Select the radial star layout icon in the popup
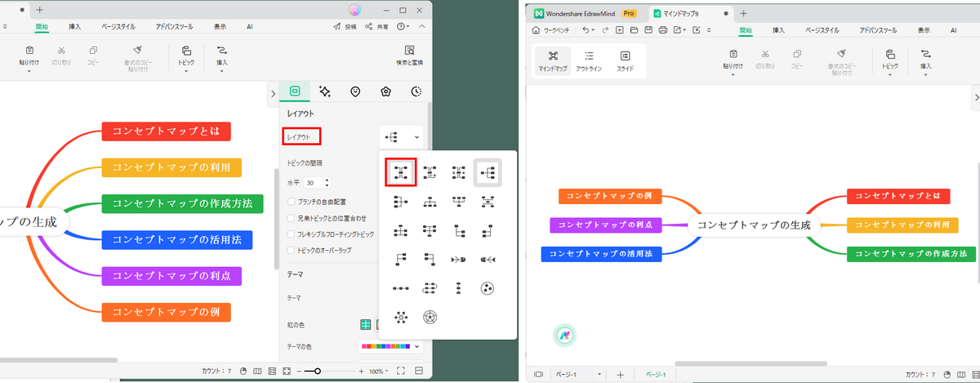This screenshot has width=980, height=383. click(x=400, y=317)
